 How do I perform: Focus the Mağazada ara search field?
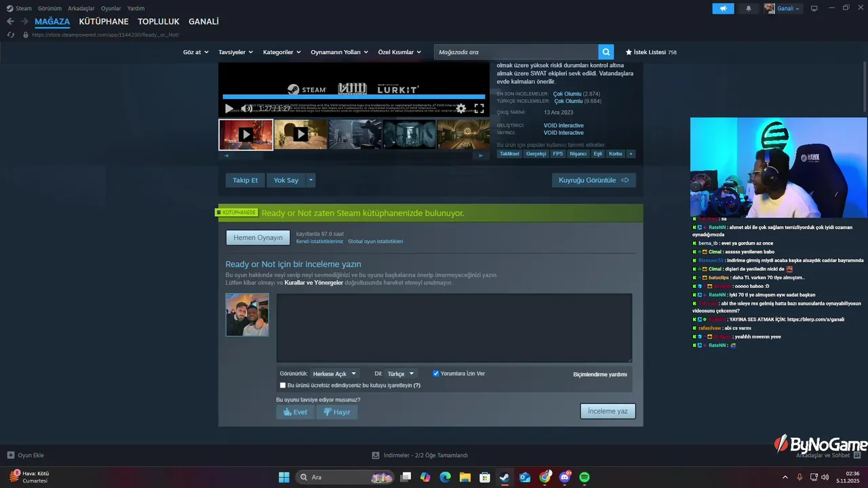click(x=516, y=52)
